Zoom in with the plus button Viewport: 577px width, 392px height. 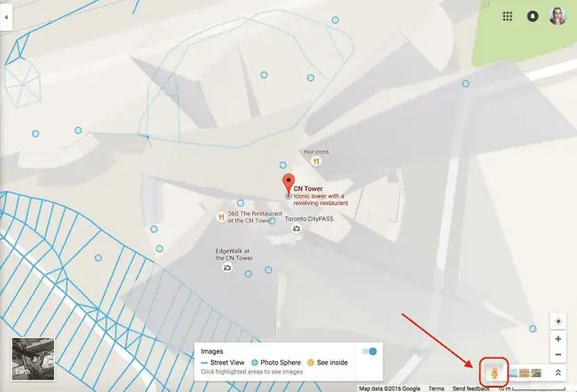click(557, 339)
